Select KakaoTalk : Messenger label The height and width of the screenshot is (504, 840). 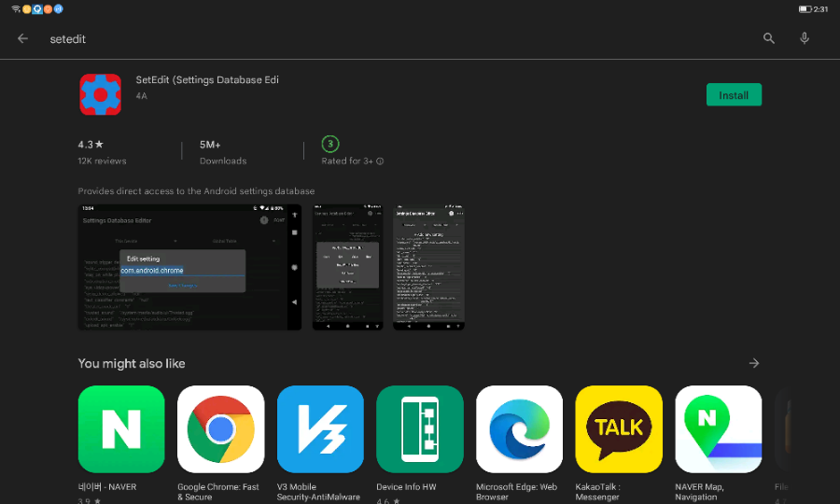coord(598,492)
